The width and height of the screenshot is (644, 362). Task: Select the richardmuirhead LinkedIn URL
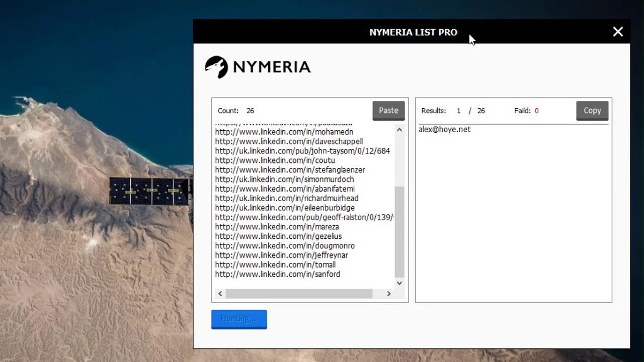287,199
